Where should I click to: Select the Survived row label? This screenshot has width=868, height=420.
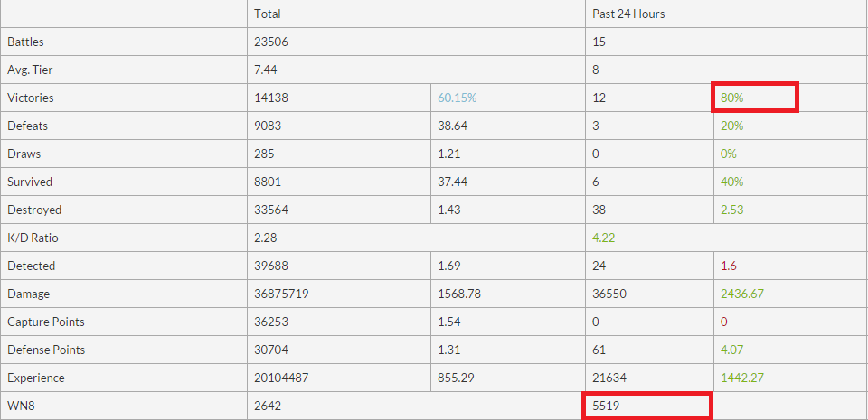(x=30, y=182)
